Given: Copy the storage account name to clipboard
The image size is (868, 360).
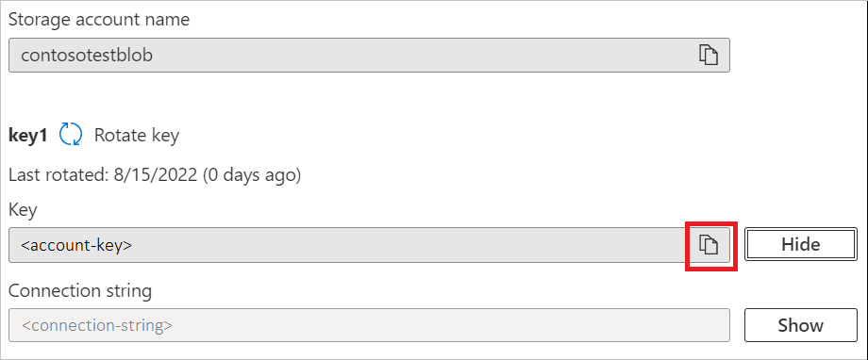Looking at the screenshot, I should click(x=708, y=56).
